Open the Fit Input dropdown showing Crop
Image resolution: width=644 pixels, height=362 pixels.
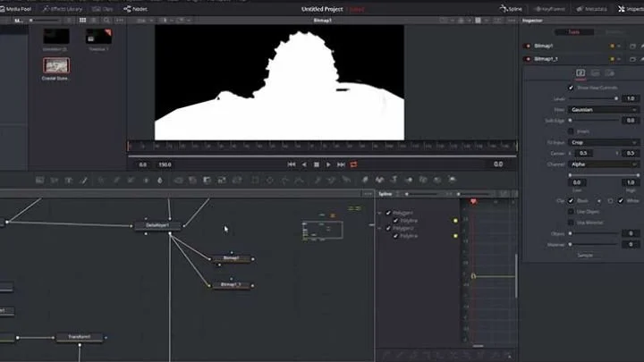click(604, 142)
